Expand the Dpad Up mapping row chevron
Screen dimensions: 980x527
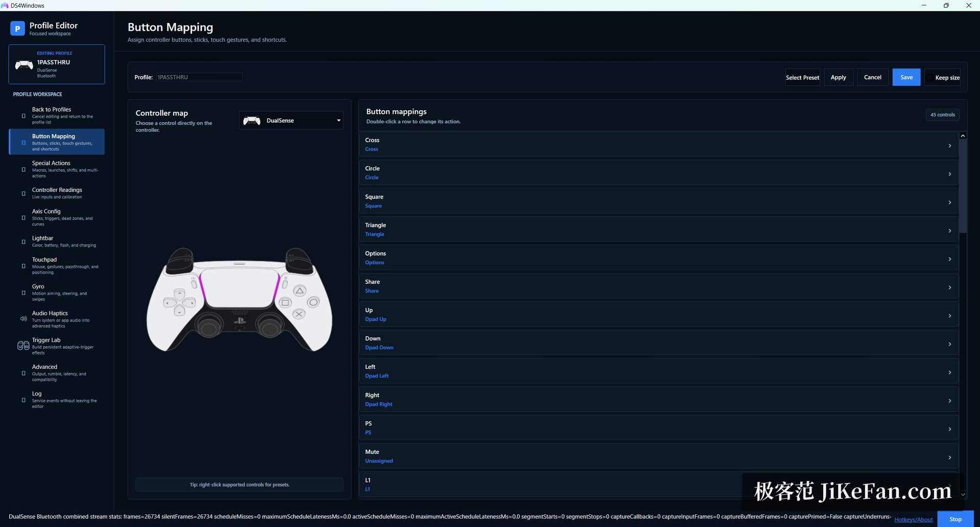pos(950,316)
